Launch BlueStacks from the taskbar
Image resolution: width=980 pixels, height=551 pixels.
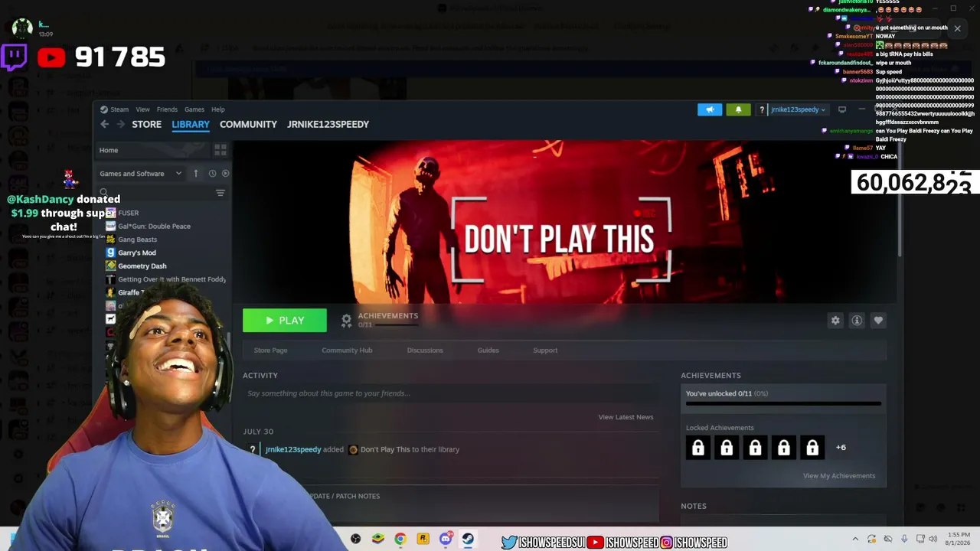pyautogui.click(x=378, y=540)
